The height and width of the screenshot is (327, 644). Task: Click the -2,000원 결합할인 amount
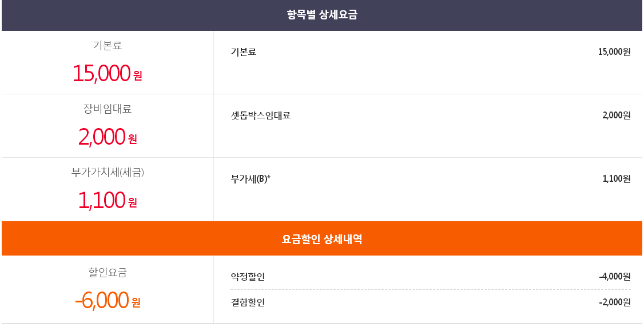tap(614, 302)
